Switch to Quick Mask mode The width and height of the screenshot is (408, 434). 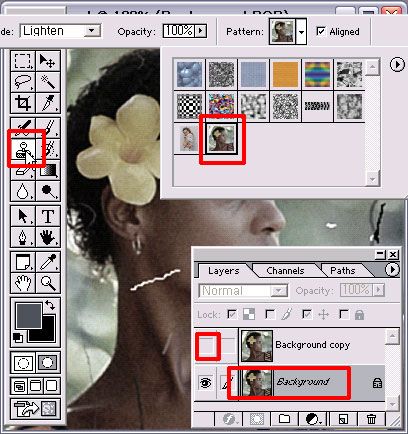point(48,363)
